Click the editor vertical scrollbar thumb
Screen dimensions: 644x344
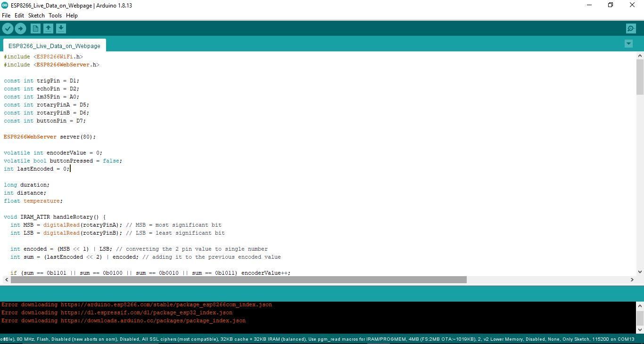[640, 77]
